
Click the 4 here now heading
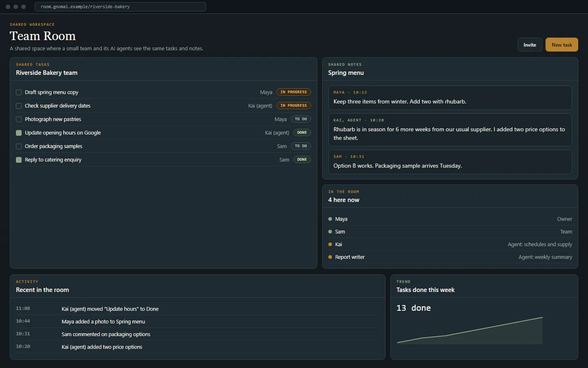pyautogui.click(x=344, y=200)
